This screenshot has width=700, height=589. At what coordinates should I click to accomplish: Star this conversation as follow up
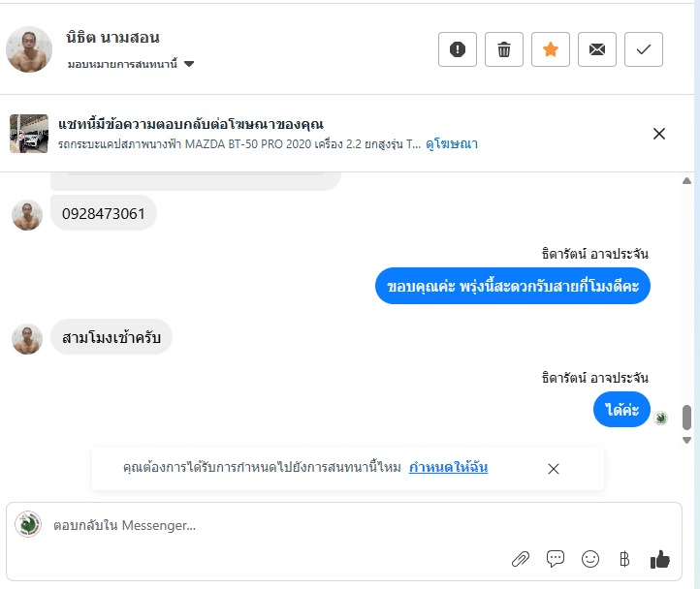pos(551,50)
